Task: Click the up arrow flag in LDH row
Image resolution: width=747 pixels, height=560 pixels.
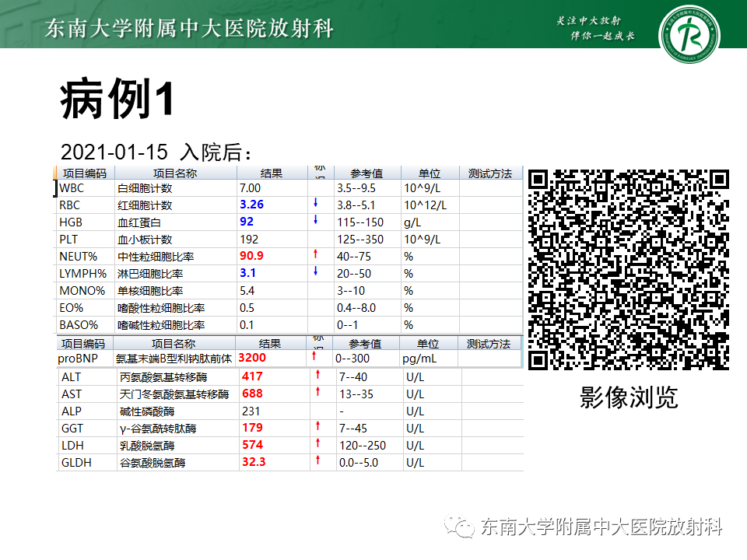Action: pyautogui.click(x=317, y=443)
